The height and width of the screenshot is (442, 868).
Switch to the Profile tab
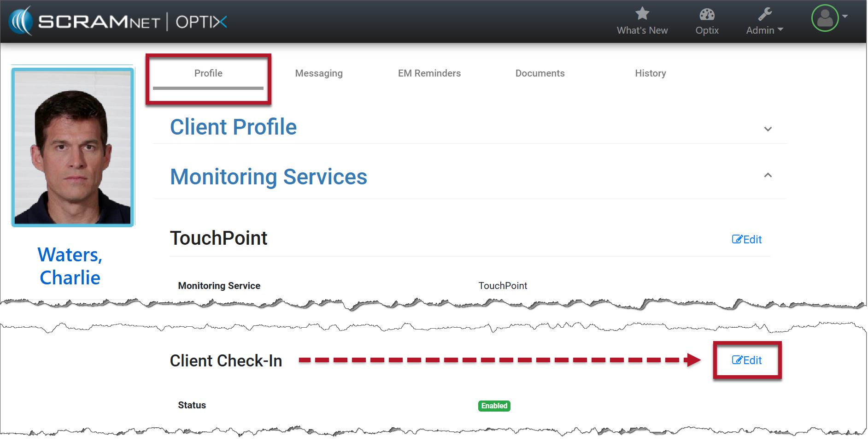(x=208, y=73)
